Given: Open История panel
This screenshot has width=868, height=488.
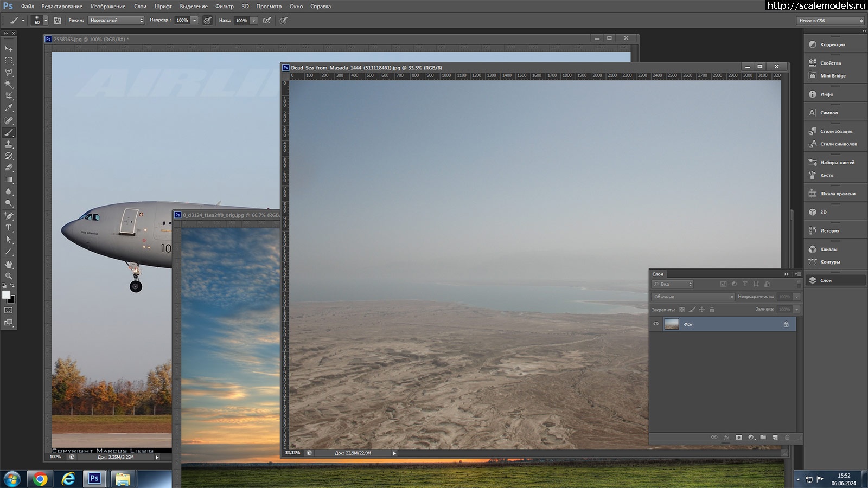Looking at the screenshot, I should 834,230.
